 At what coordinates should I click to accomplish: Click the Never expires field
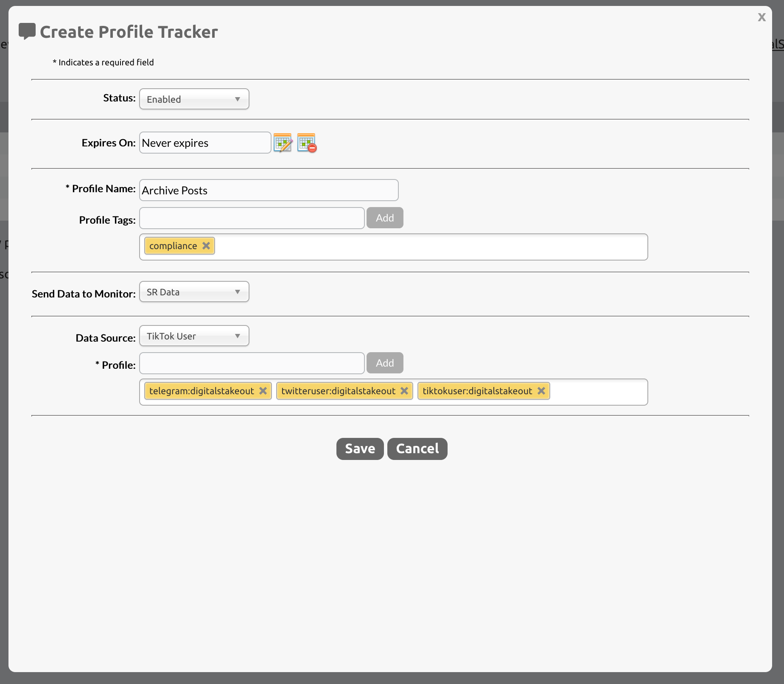205,143
